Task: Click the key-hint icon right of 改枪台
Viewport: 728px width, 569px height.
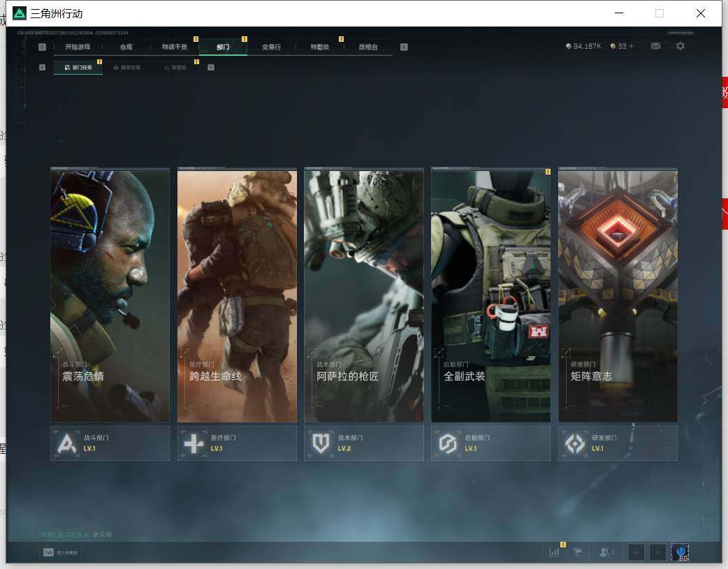Action: pyautogui.click(x=404, y=47)
